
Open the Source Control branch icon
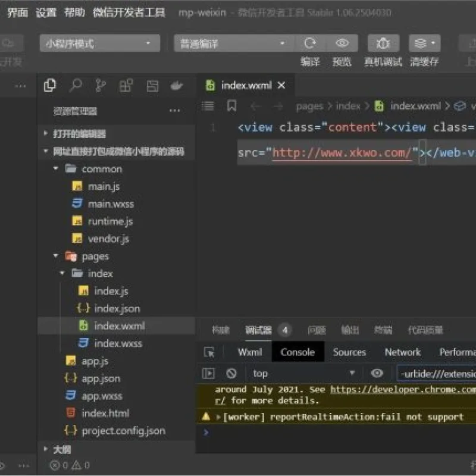click(x=101, y=86)
